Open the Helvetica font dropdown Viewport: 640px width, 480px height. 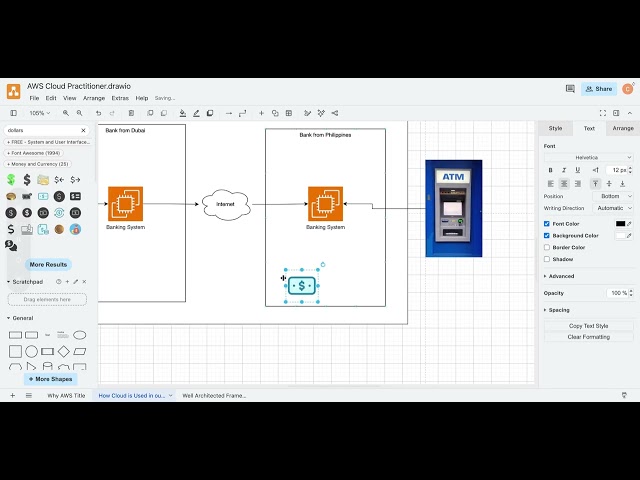tap(589, 158)
